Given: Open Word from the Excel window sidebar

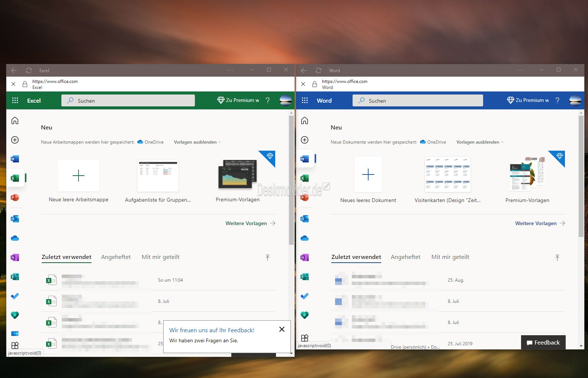Looking at the screenshot, I should (15, 159).
